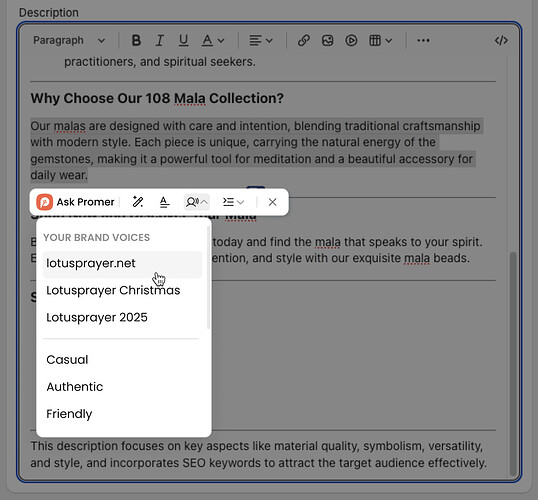Viewport: 538px width, 500px height.
Task: Insert a link
Action: [304, 40]
